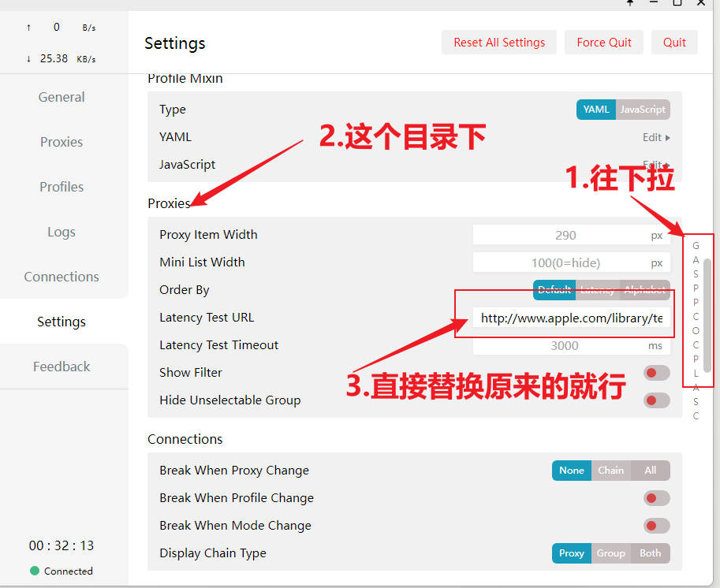
Task: Toggle the Show Filter switch
Action: 656,373
